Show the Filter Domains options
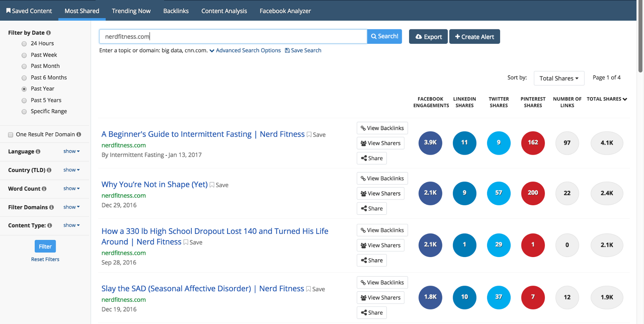 [x=72, y=207]
